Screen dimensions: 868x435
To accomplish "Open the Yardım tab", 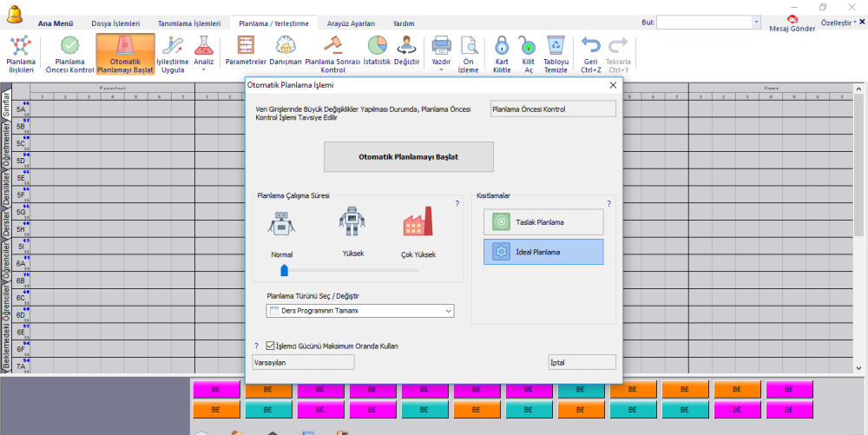I will 404,23.
